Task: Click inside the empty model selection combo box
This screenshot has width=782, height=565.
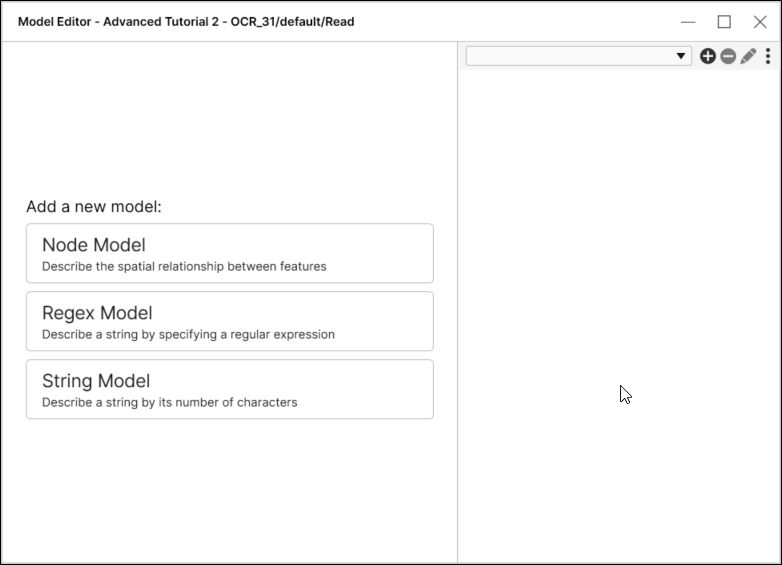Action: click(570, 57)
